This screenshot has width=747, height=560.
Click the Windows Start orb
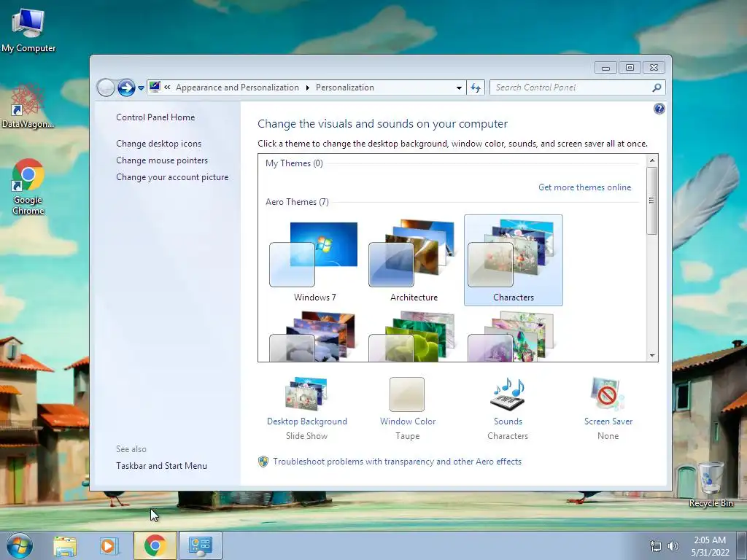[20, 545]
